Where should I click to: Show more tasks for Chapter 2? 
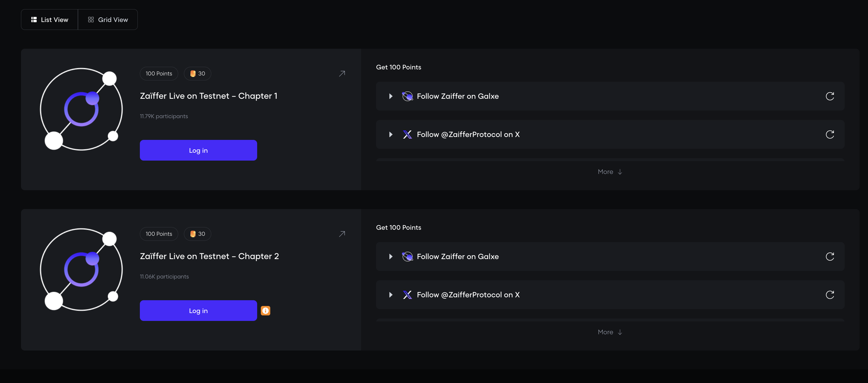click(x=610, y=332)
